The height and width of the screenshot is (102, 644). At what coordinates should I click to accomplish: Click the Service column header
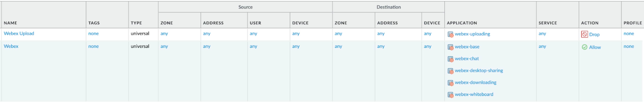pyautogui.click(x=547, y=23)
